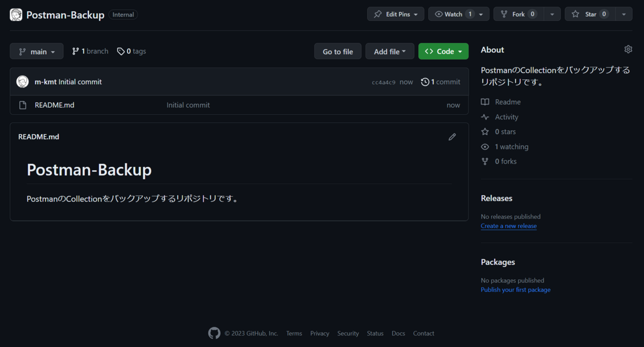Click the Watch button
Image resolution: width=644 pixels, height=347 pixels.
[x=454, y=14]
